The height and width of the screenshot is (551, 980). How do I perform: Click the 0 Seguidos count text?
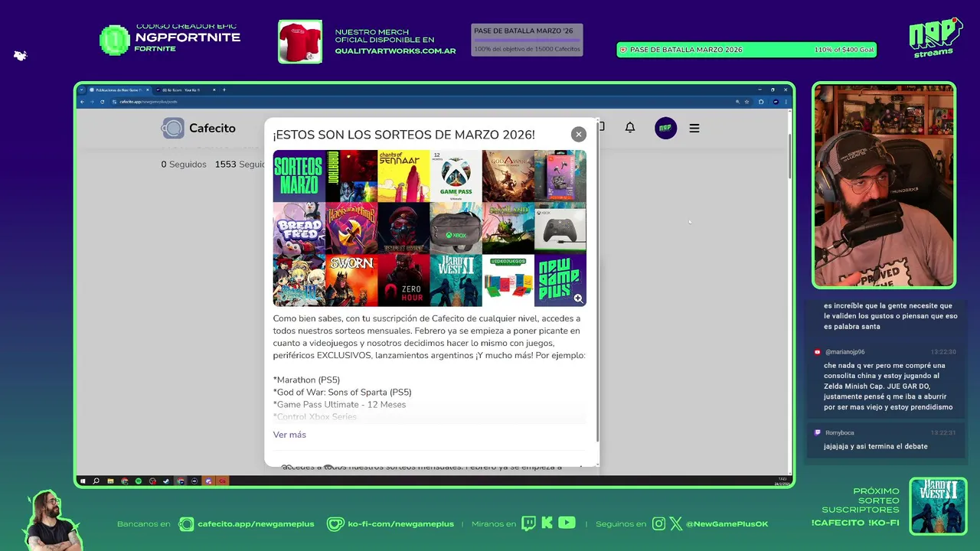tap(184, 165)
